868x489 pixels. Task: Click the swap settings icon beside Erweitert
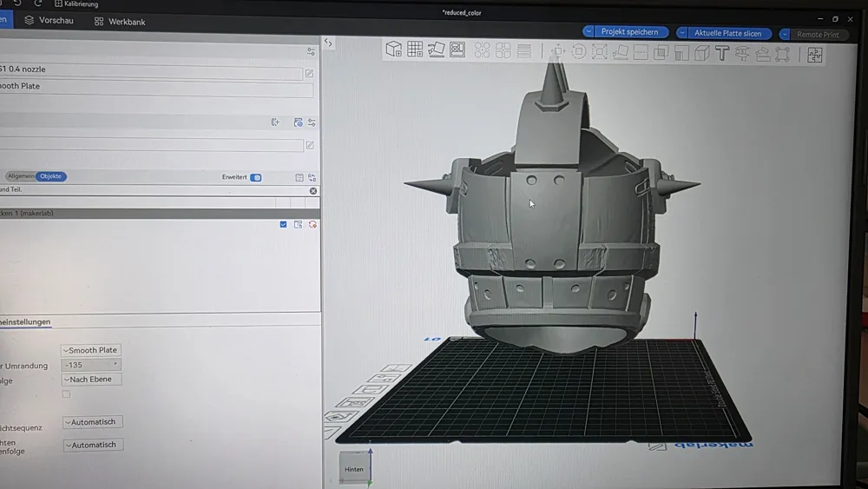(x=312, y=178)
